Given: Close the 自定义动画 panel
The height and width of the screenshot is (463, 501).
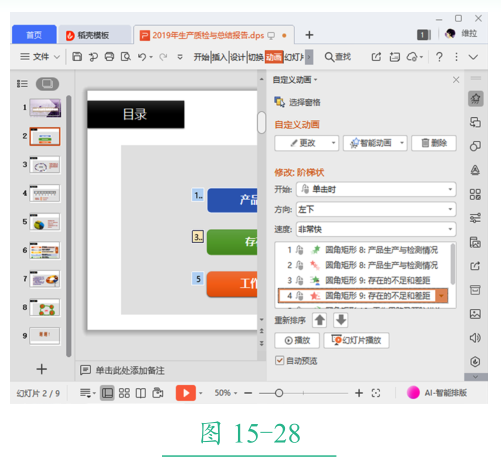Looking at the screenshot, I should click(x=456, y=80).
